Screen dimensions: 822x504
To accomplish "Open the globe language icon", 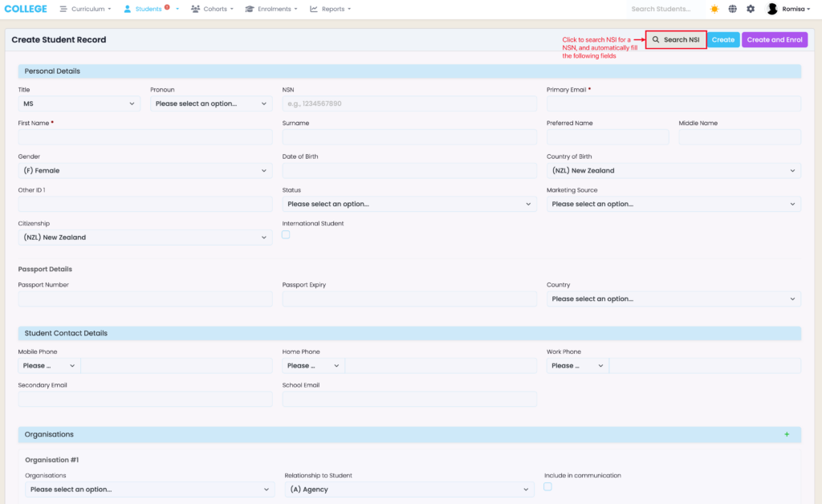I will tap(732, 9).
